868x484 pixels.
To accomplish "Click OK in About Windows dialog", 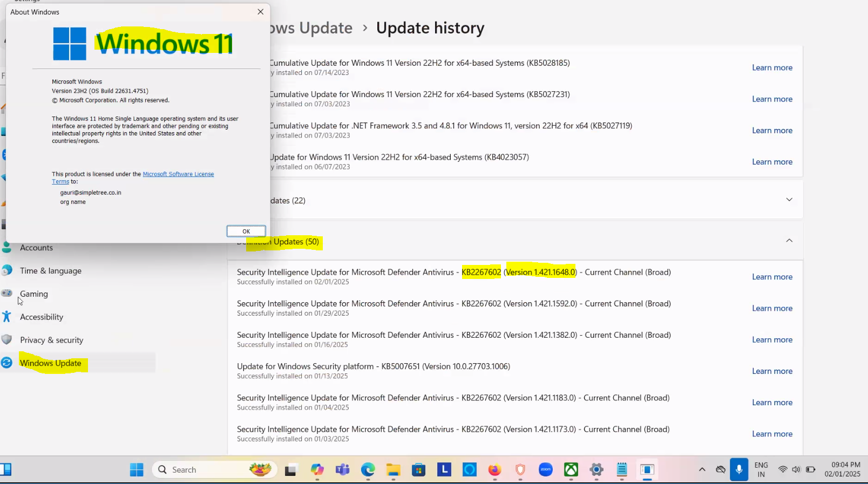I will 246,231.
